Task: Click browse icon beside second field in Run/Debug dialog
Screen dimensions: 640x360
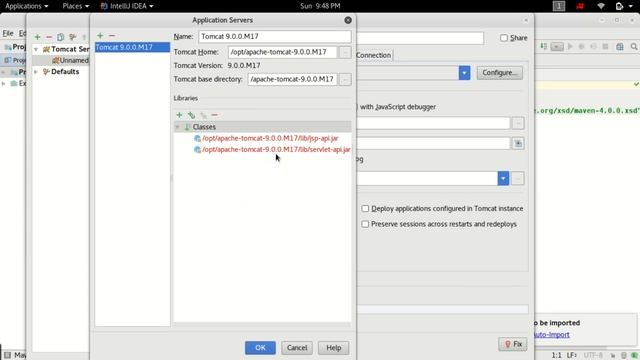Action: point(518,143)
